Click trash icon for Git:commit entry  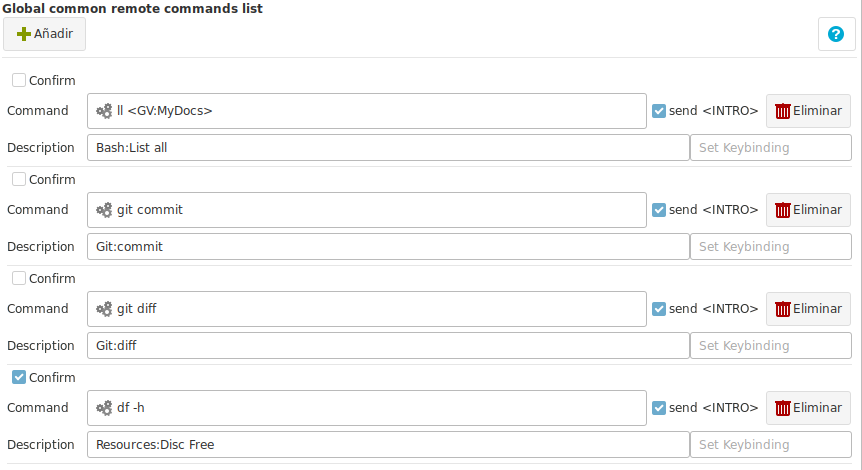point(782,210)
